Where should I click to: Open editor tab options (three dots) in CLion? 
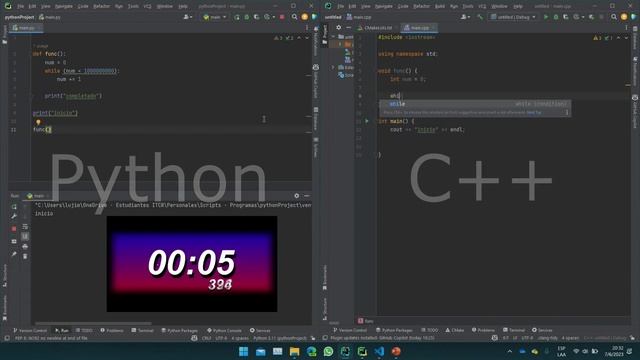pos(626,28)
